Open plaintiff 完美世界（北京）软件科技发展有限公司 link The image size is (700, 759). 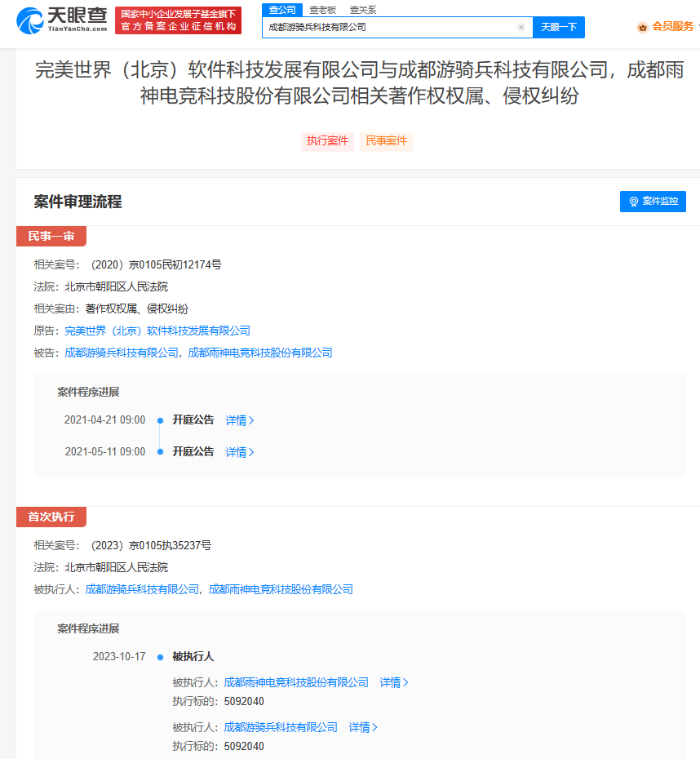point(157,331)
